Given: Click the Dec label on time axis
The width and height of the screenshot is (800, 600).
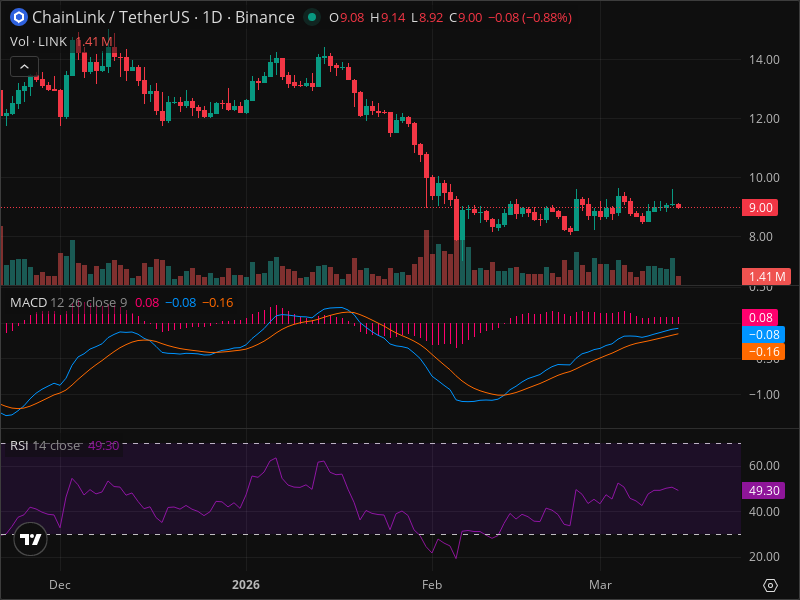Looking at the screenshot, I should [60, 585].
